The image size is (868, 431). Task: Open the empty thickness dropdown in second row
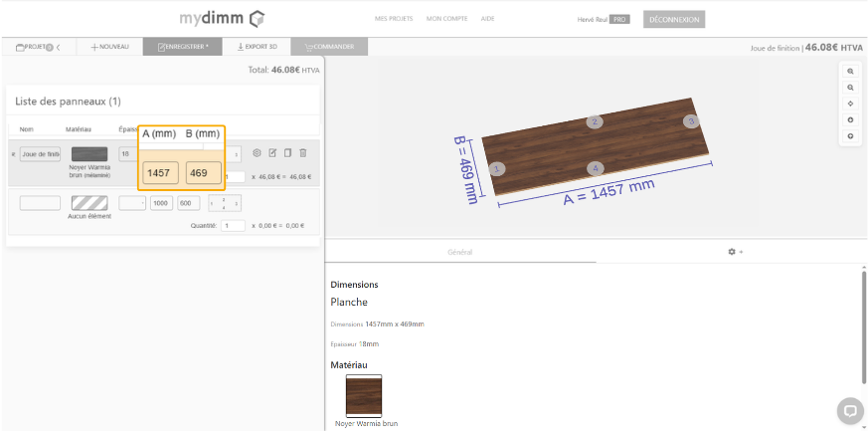pos(132,203)
